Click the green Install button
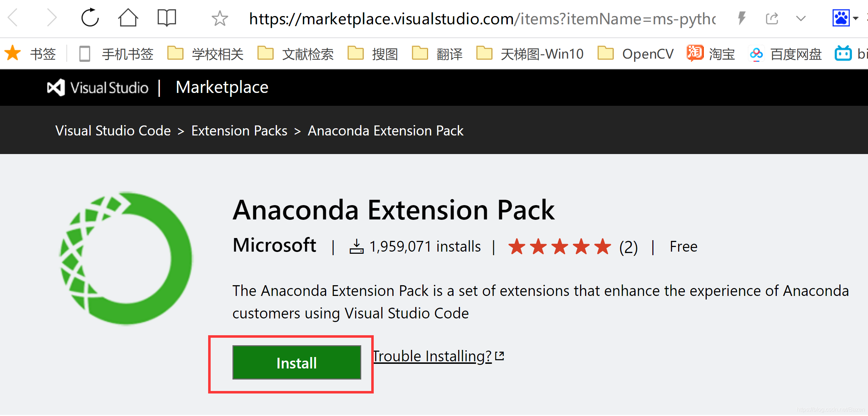 (x=296, y=362)
